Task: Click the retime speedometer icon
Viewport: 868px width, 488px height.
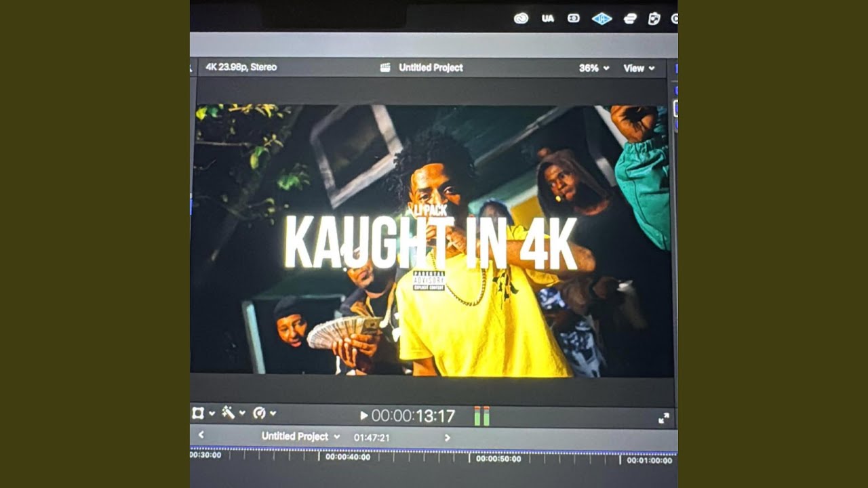Action: pos(259,413)
